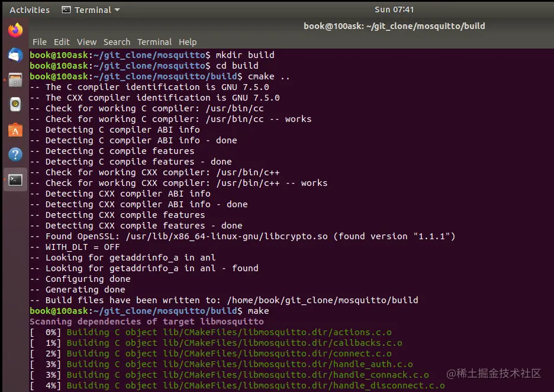
Task: Open the Search menu
Action: point(117,42)
